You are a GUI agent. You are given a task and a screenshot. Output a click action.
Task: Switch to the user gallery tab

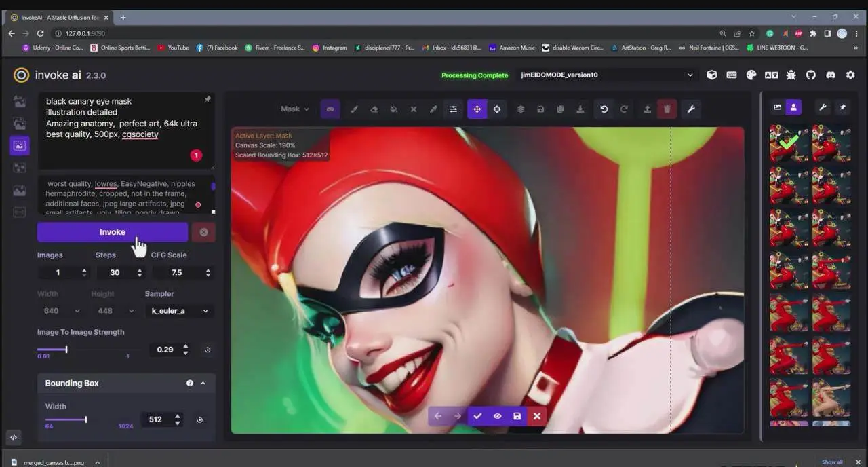[x=793, y=107]
